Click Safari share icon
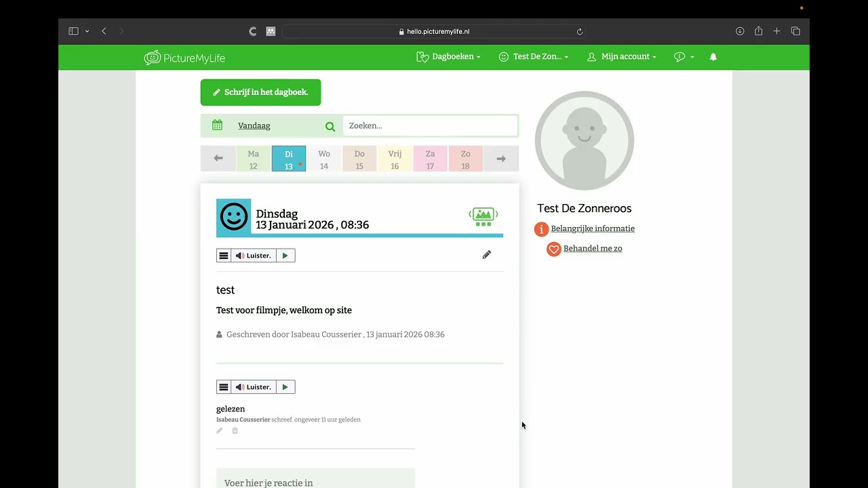 coord(759,31)
